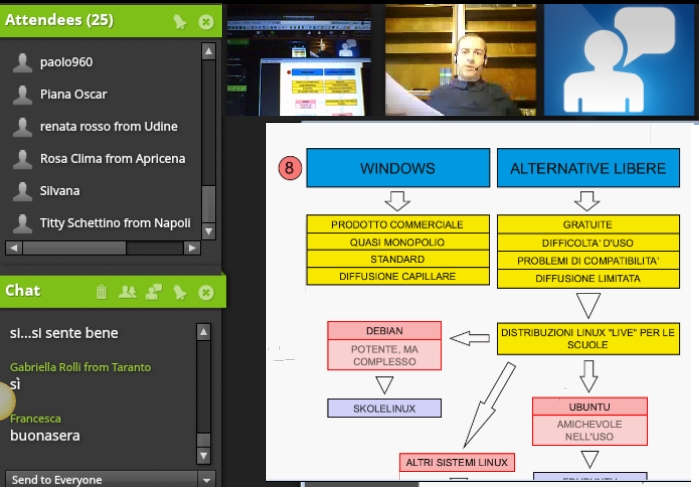The height and width of the screenshot is (487, 699).
Task: Click chat sender name Gabriella Rolli from Taranto
Action: click(80, 367)
